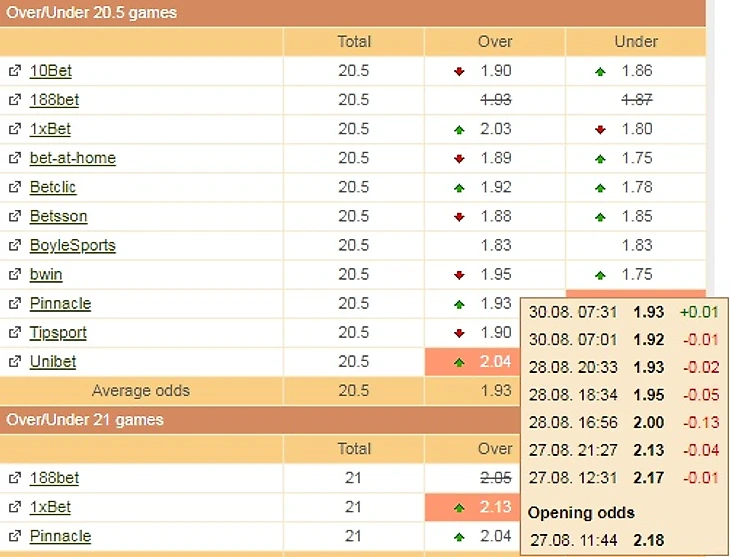This screenshot has height=557, width=730.
Task: Open external link icon beside BoyleSports
Action: pos(15,245)
